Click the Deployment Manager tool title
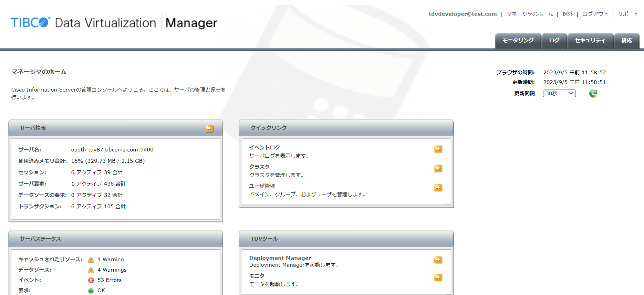 [280, 258]
